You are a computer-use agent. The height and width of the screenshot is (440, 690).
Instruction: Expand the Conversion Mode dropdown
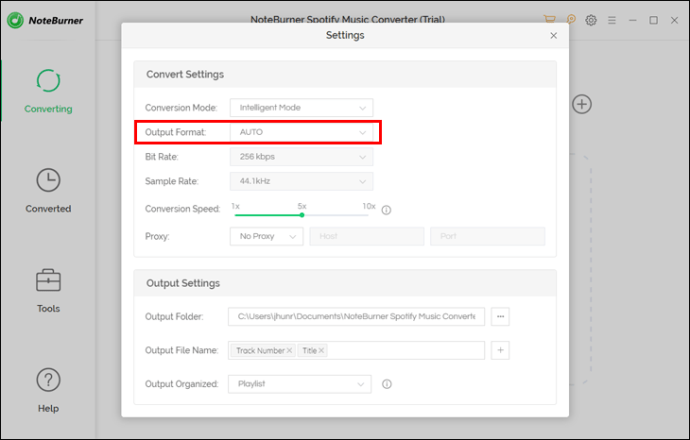(x=301, y=108)
